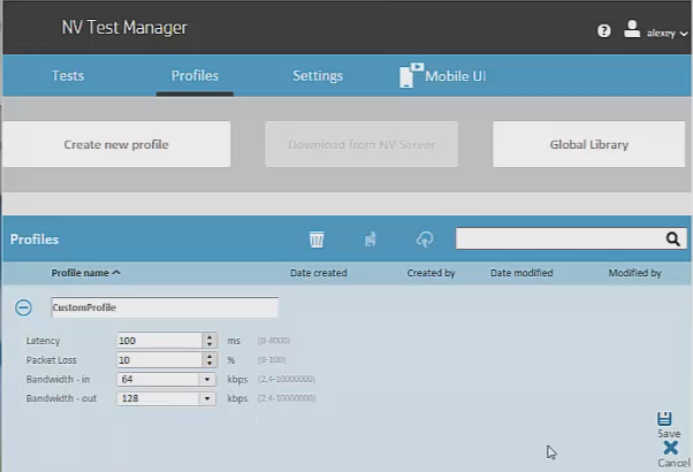Screen dimensions: 693x472
Task: Click the cloud upload icon
Action: [x=425, y=239]
